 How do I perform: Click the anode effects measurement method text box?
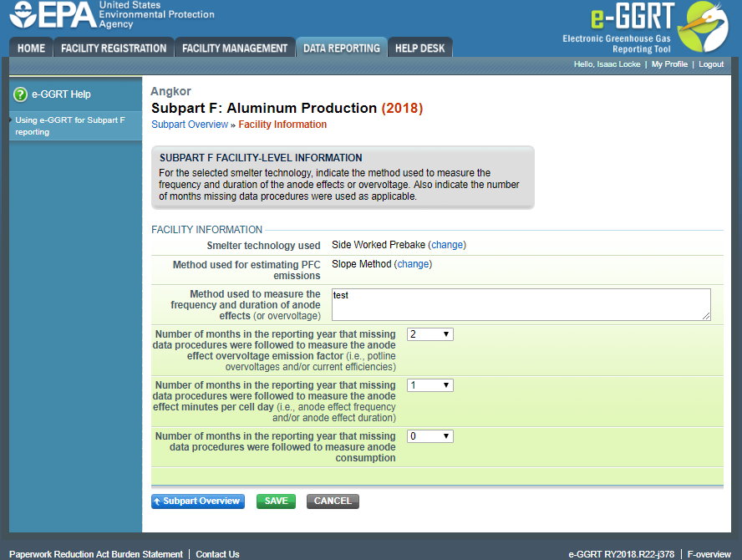521,304
